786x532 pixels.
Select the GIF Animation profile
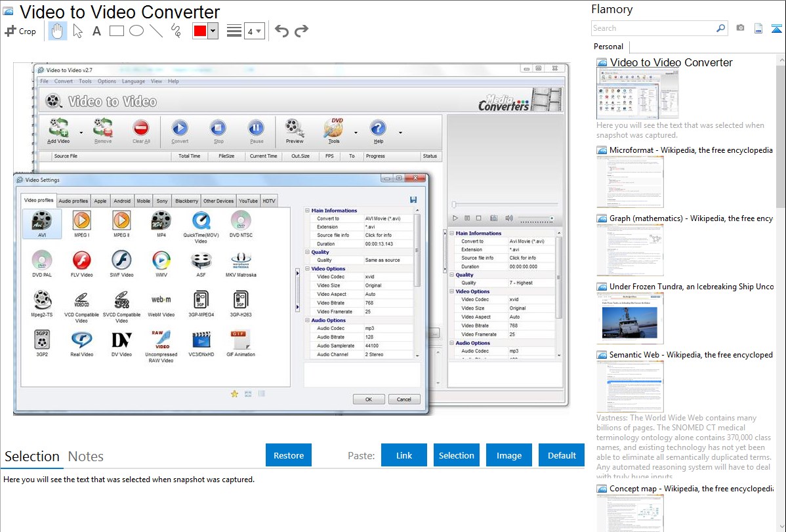pyautogui.click(x=241, y=344)
